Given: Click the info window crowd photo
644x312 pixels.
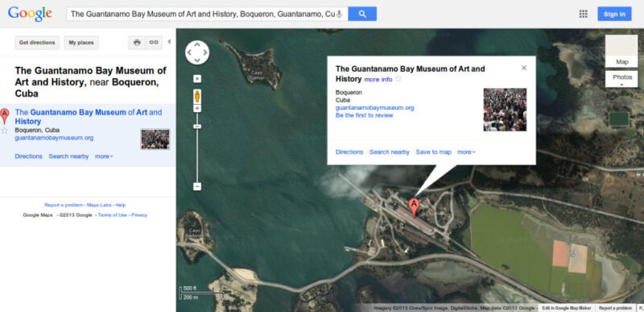Looking at the screenshot, I should pyautogui.click(x=505, y=110).
